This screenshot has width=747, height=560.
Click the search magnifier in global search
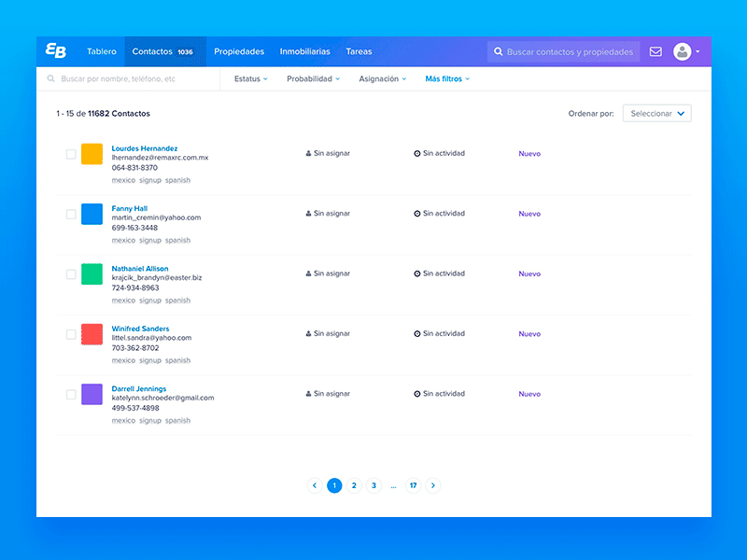pos(499,52)
